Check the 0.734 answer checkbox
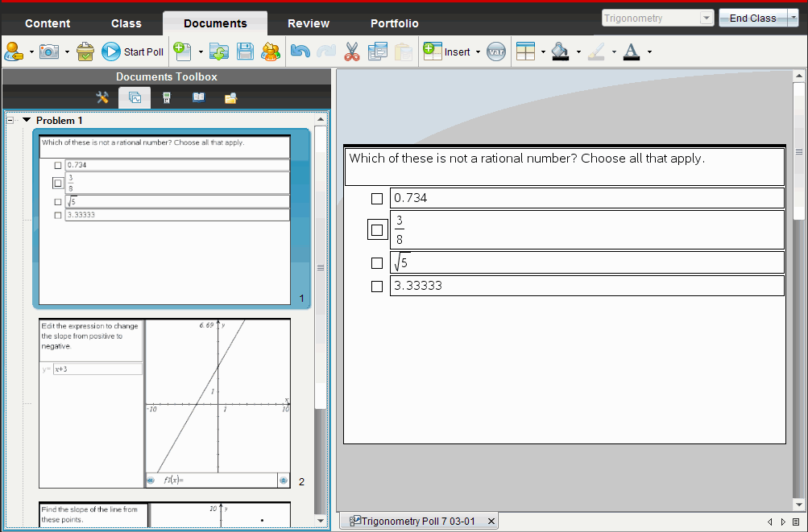Screen dimensions: 808x532 (x=376, y=199)
